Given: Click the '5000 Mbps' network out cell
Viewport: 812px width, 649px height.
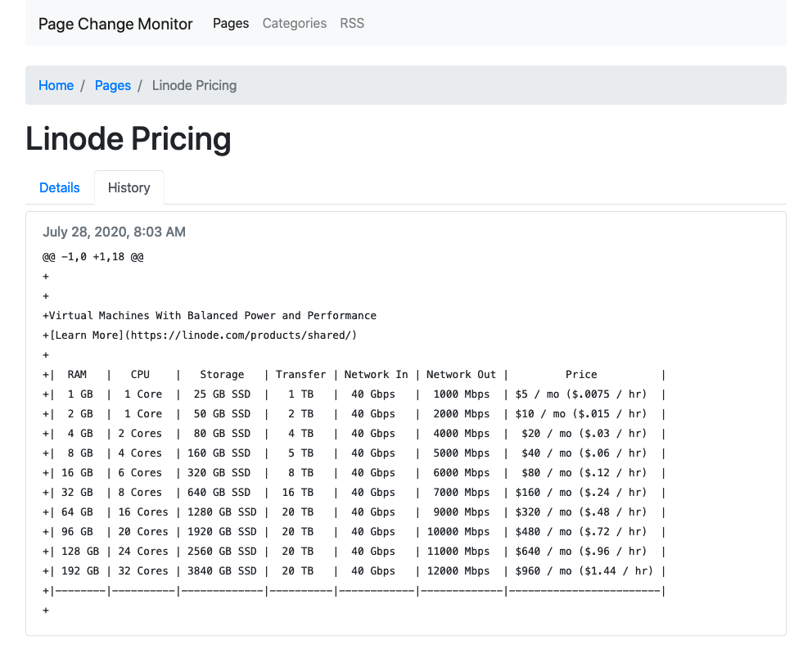Looking at the screenshot, I should point(462,453).
